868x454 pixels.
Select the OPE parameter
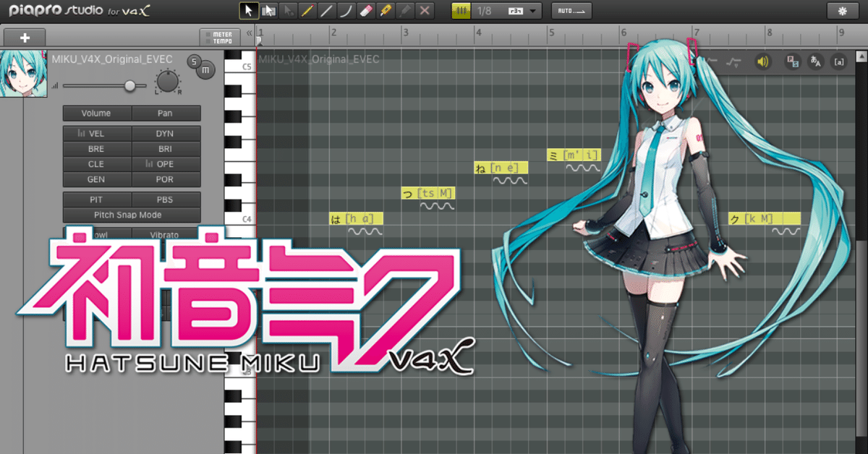pyautogui.click(x=166, y=164)
